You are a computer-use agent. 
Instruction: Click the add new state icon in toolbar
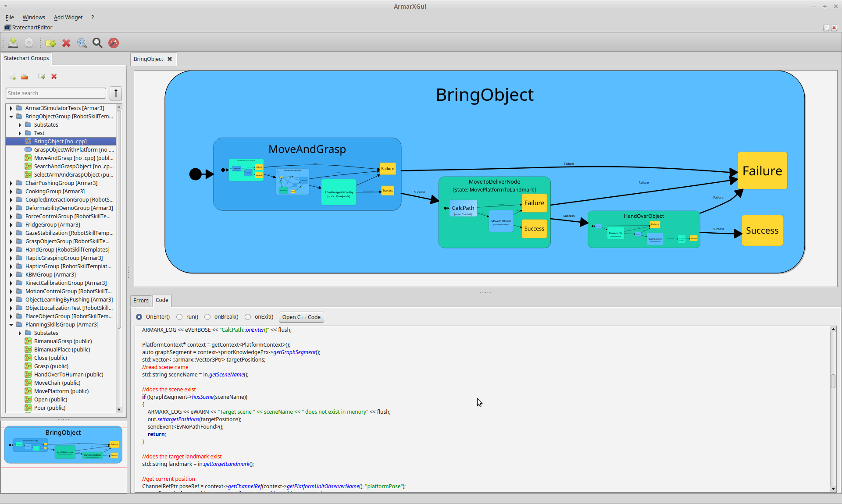(50, 43)
